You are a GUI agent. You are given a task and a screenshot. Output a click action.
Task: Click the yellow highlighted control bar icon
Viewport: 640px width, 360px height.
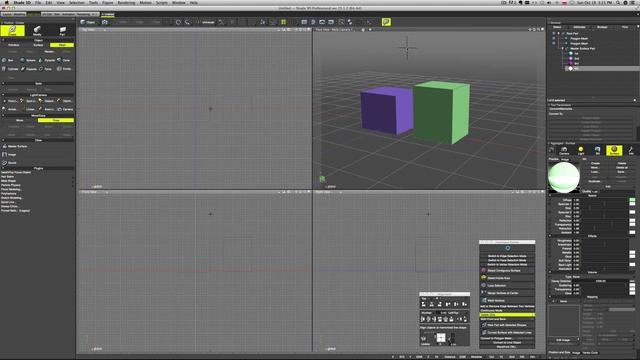(386, 22)
